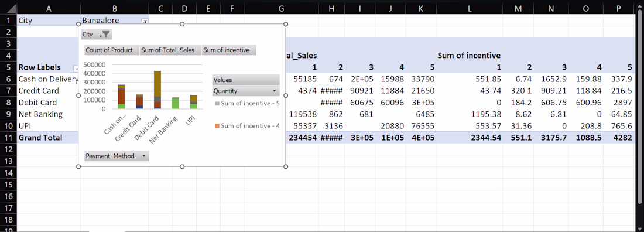644x232 pixels.
Task: Select cell with value 33790
Action: [420, 79]
